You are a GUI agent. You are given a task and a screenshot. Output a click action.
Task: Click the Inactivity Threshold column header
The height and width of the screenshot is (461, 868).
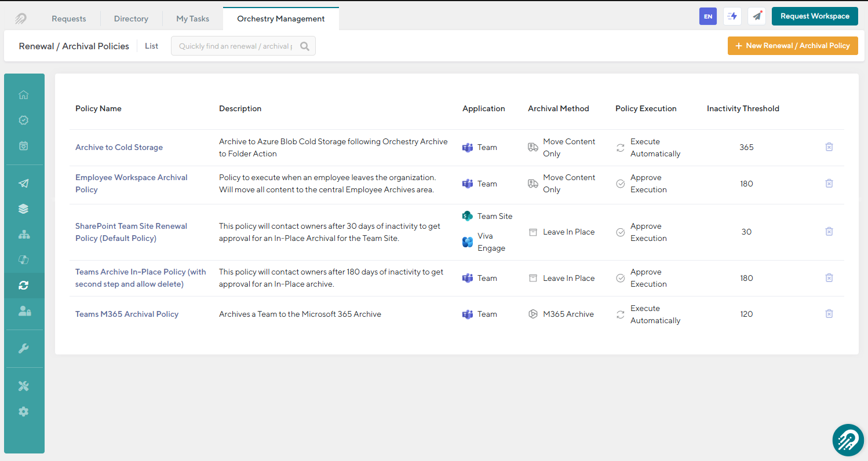click(743, 108)
